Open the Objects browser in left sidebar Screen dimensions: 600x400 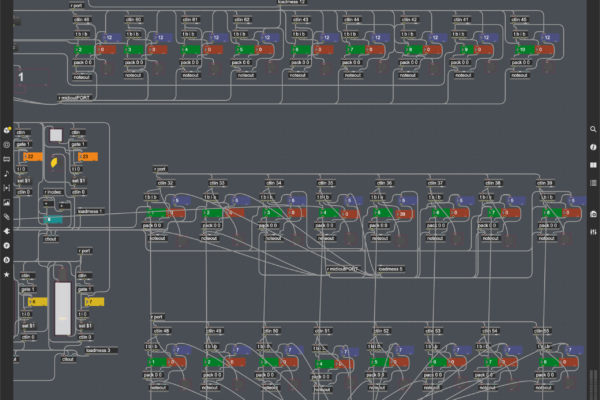pyautogui.click(x=7, y=130)
